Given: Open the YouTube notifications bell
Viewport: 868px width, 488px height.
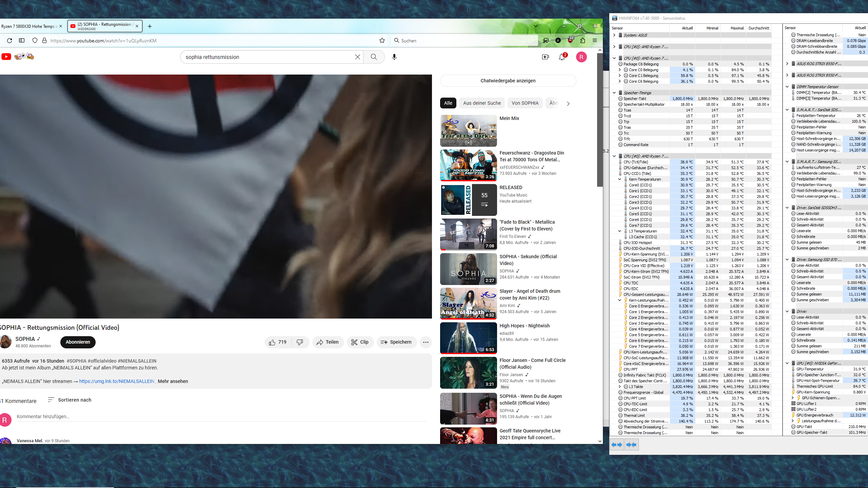Looking at the screenshot, I should pos(562,57).
